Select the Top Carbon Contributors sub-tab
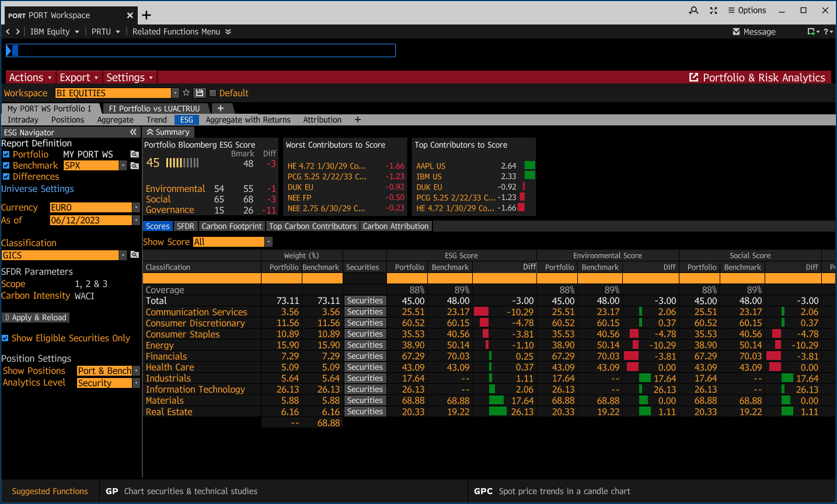This screenshot has height=504, width=837. pyautogui.click(x=313, y=226)
